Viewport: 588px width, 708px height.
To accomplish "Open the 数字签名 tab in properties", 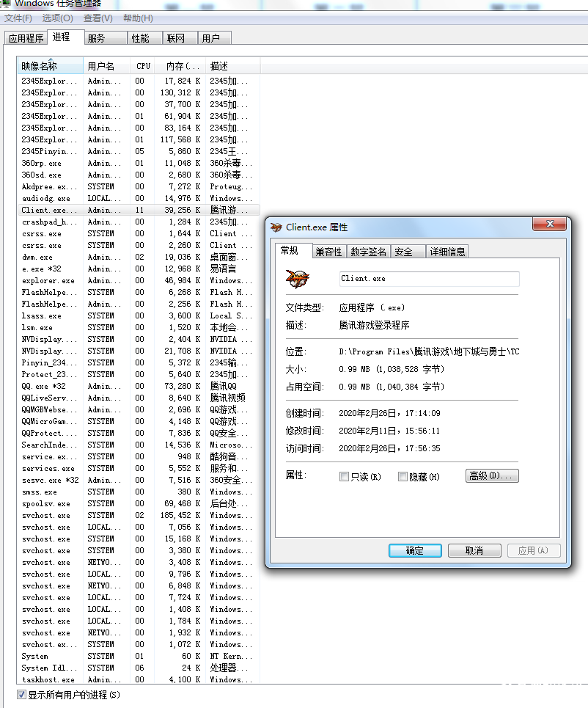I will 369,252.
